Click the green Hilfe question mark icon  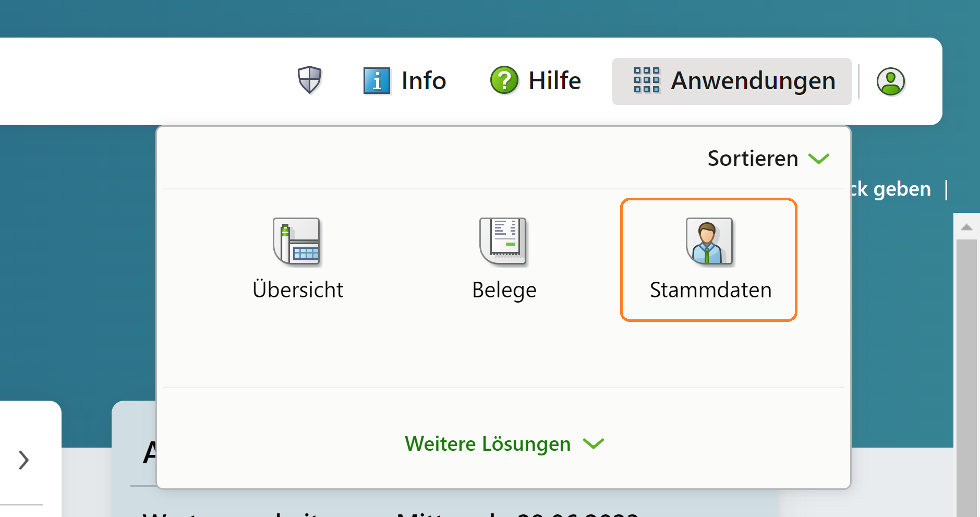504,81
